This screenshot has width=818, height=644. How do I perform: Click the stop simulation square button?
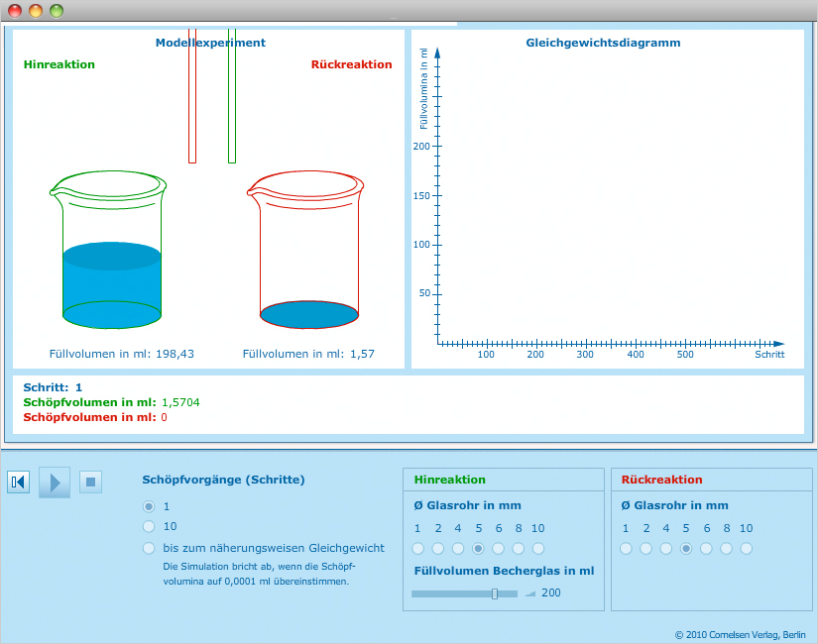(90, 483)
